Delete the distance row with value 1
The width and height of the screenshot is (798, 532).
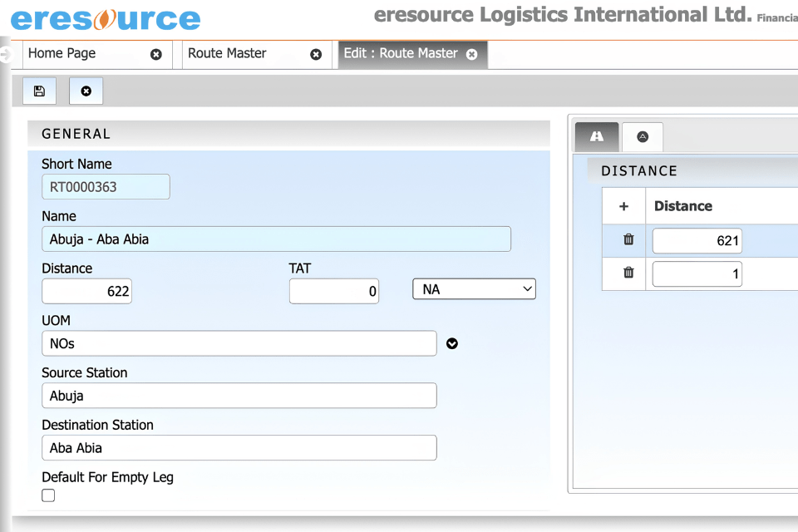tap(629, 273)
